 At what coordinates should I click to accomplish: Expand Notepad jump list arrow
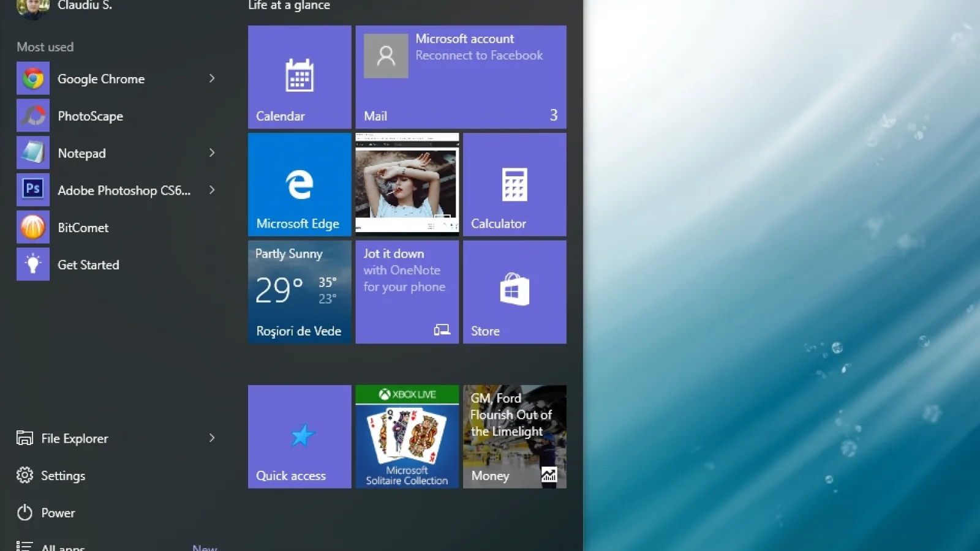tap(212, 152)
